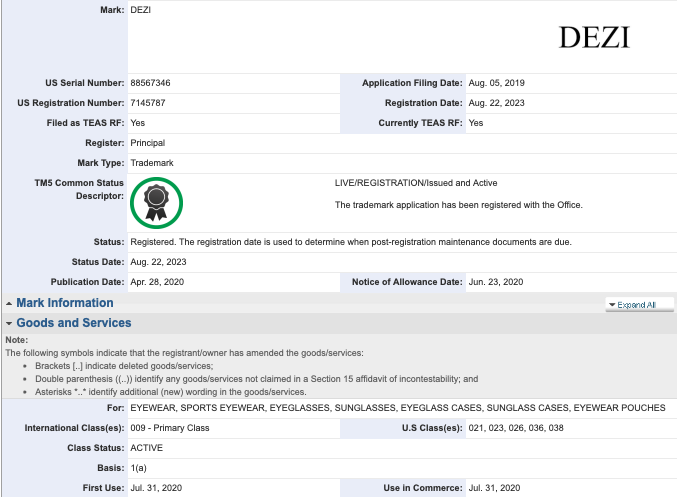Click the triangle beside Goods and Services
Screen dimensions: 677x497
pyautogui.click(x=9, y=323)
